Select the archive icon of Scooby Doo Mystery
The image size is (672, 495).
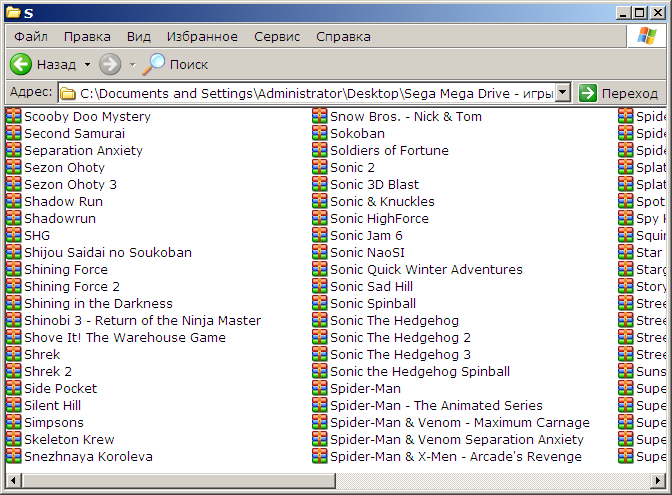(x=14, y=116)
